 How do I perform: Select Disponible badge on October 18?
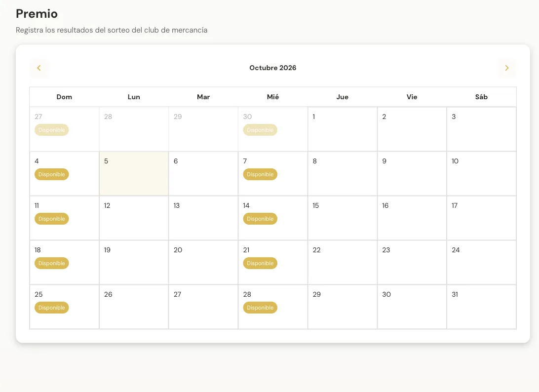pyautogui.click(x=51, y=263)
